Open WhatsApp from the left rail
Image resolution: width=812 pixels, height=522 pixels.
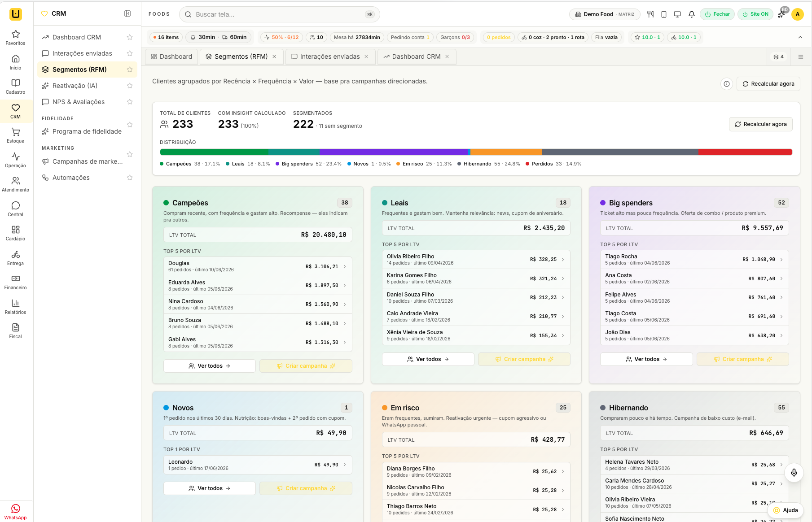(16, 511)
